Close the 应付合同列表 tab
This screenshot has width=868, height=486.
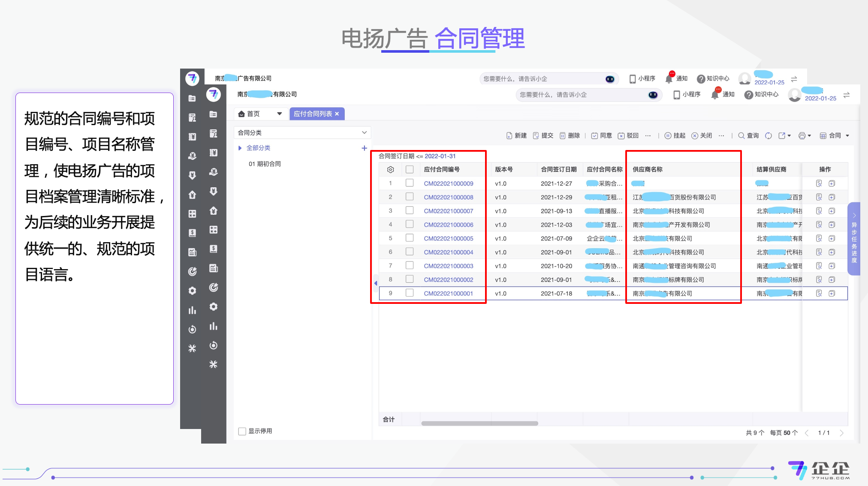pyautogui.click(x=337, y=114)
